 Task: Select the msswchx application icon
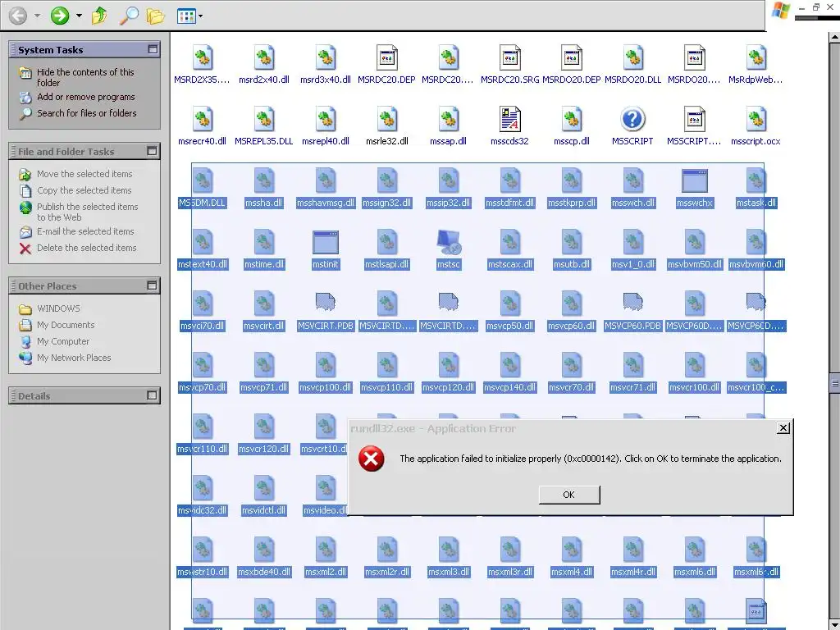[x=694, y=180]
